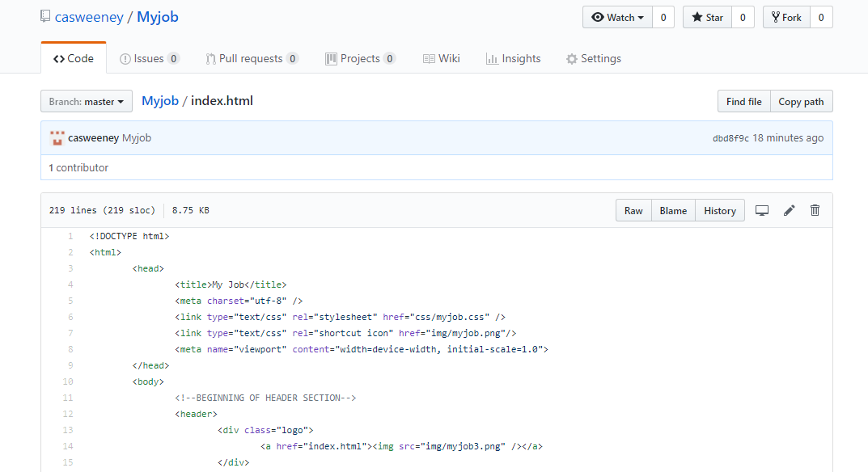
Task: View the Insights tab
Action: pos(513,58)
